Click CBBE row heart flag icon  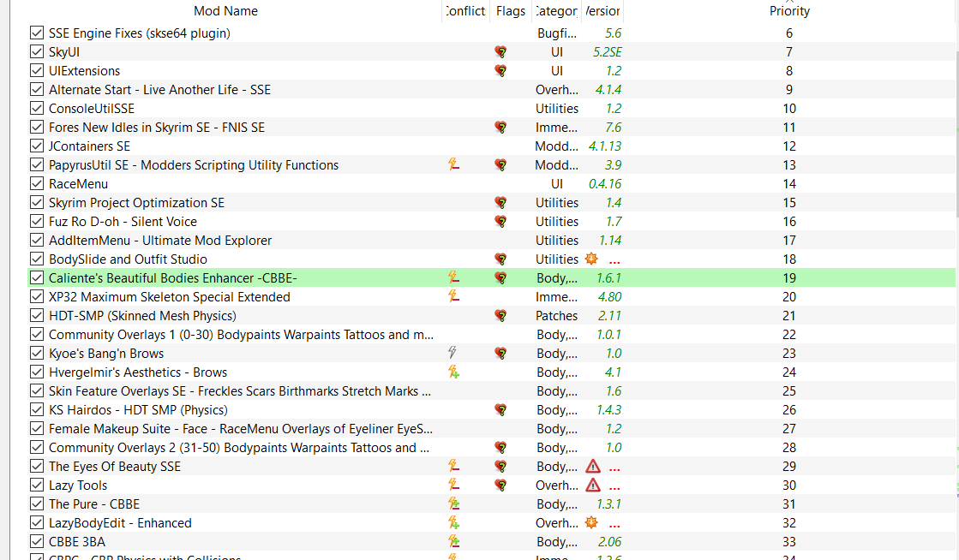[500, 278]
